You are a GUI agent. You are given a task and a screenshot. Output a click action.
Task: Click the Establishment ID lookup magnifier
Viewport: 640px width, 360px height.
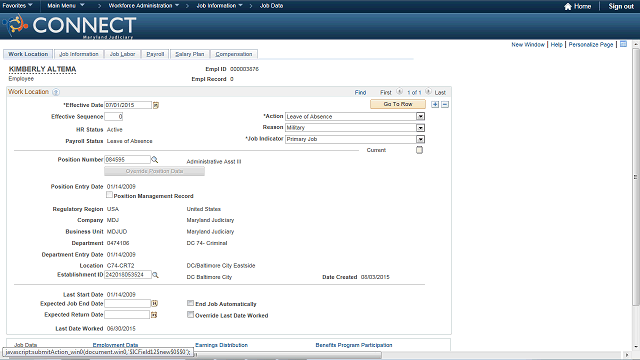(x=155, y=275)
